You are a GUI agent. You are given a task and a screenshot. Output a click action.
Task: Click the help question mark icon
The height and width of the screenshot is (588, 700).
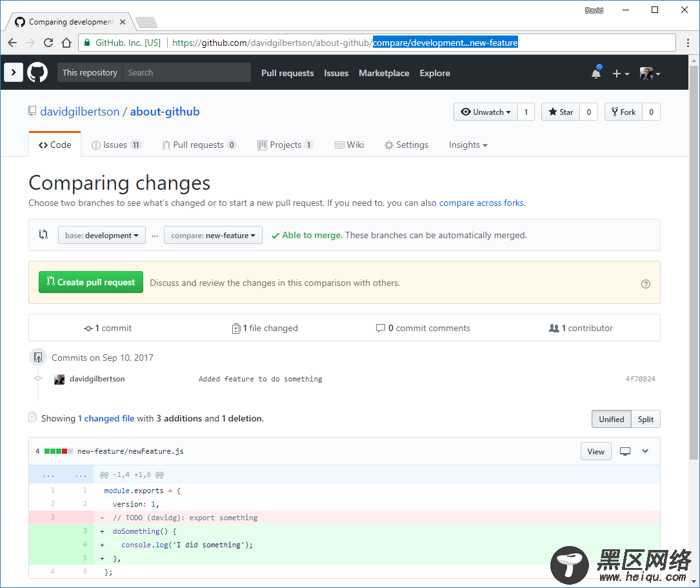(646, 283)
